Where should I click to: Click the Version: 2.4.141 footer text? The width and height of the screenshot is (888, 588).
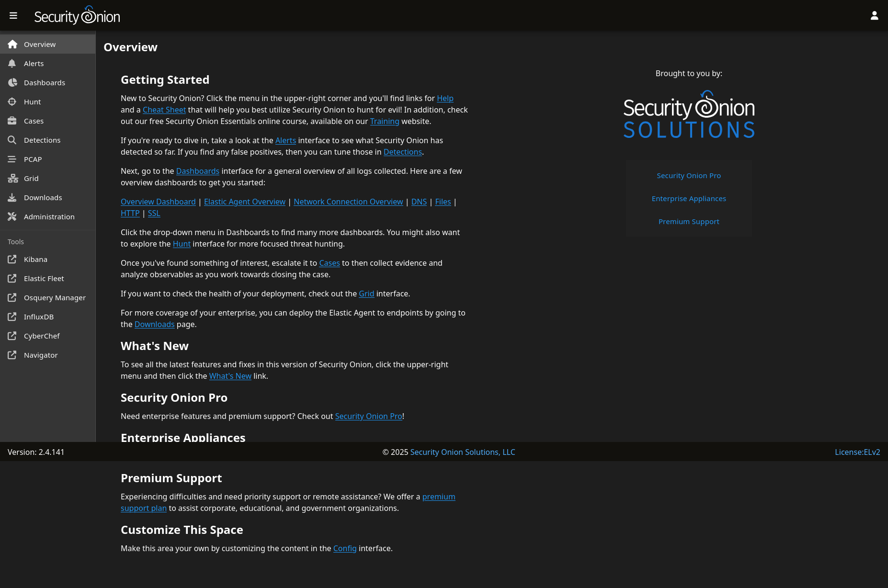click(x=36, y=452)
